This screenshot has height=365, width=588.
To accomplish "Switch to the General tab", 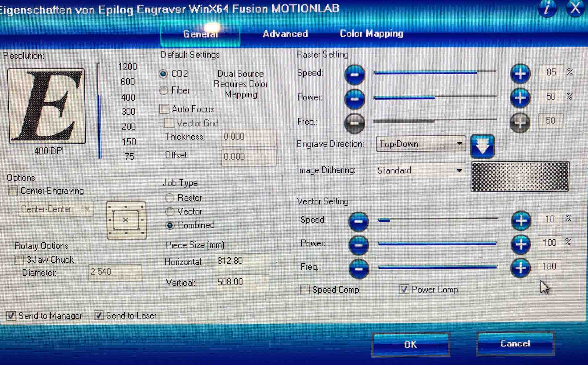I will click(200, 34).
